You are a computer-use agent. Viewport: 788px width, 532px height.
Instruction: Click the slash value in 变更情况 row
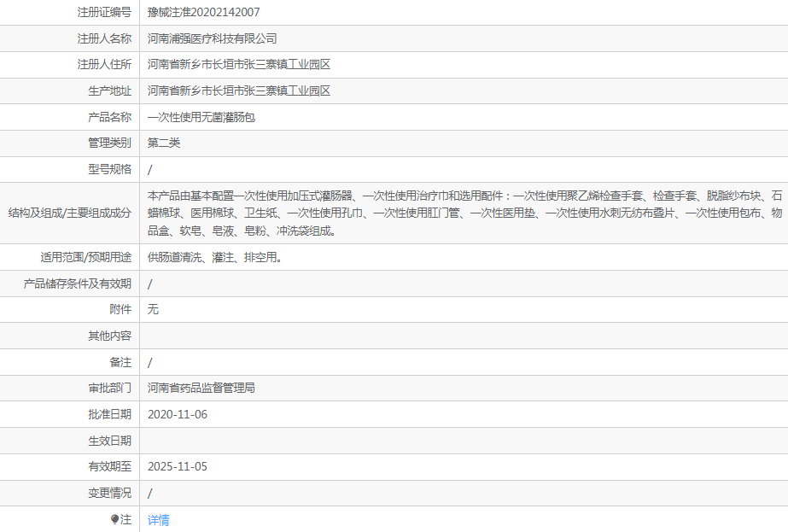[149, 494]
